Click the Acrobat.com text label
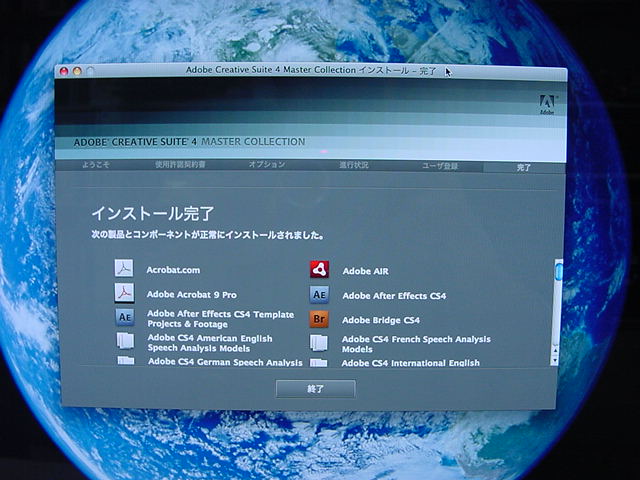Viewport: 640px width, 480px height. (173, 270)
